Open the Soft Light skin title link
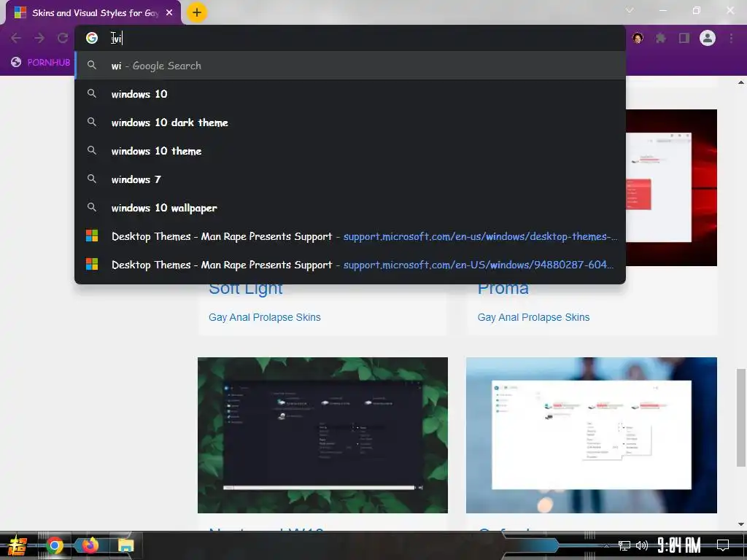 246,289
